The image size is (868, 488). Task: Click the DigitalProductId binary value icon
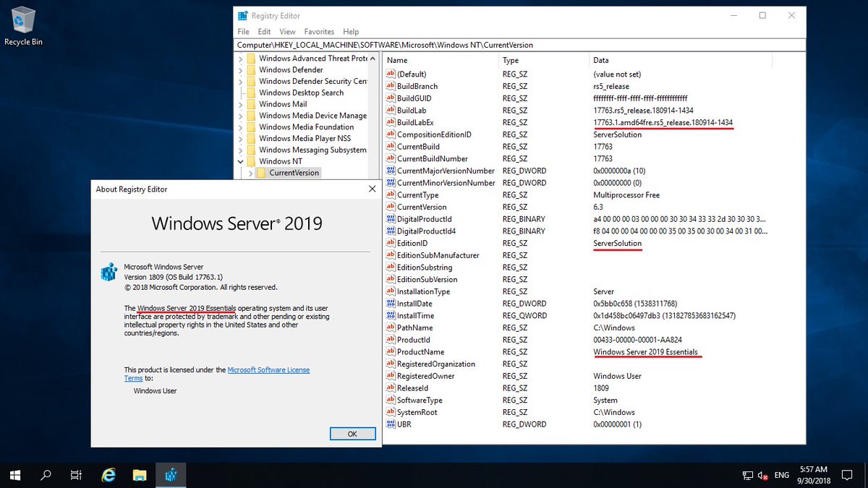click(x=391, y=219)
